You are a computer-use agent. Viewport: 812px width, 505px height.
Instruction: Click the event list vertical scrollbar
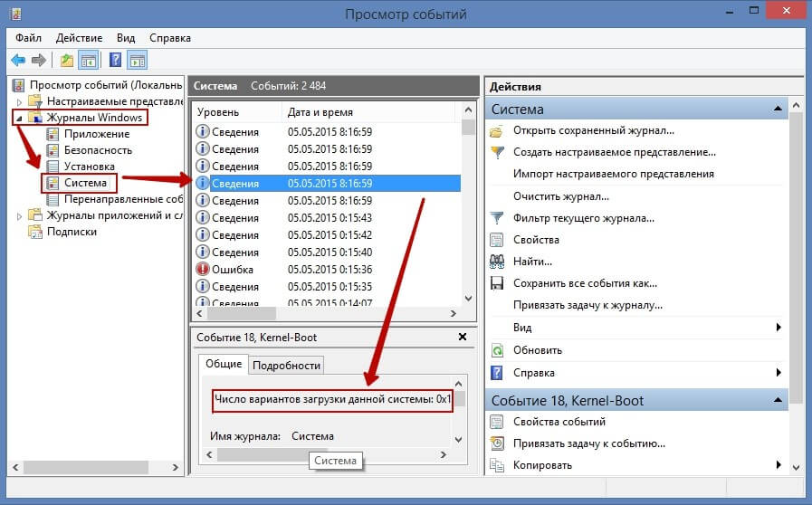pos(468,208)
